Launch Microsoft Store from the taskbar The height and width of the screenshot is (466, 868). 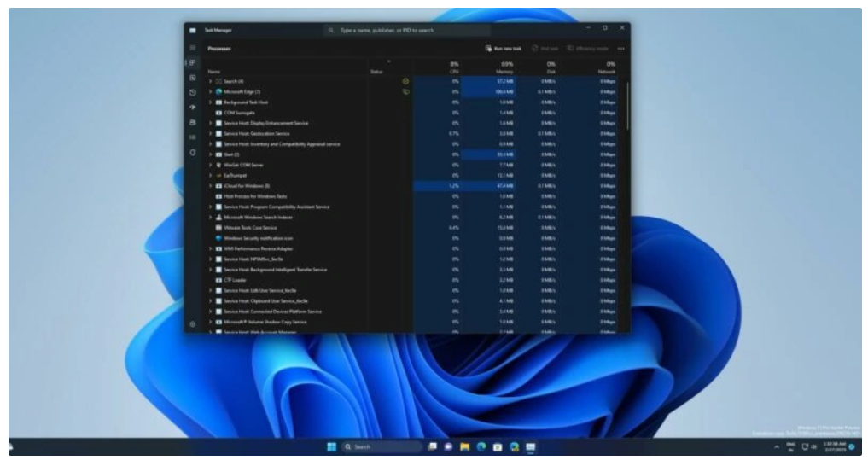pos(498,446)
